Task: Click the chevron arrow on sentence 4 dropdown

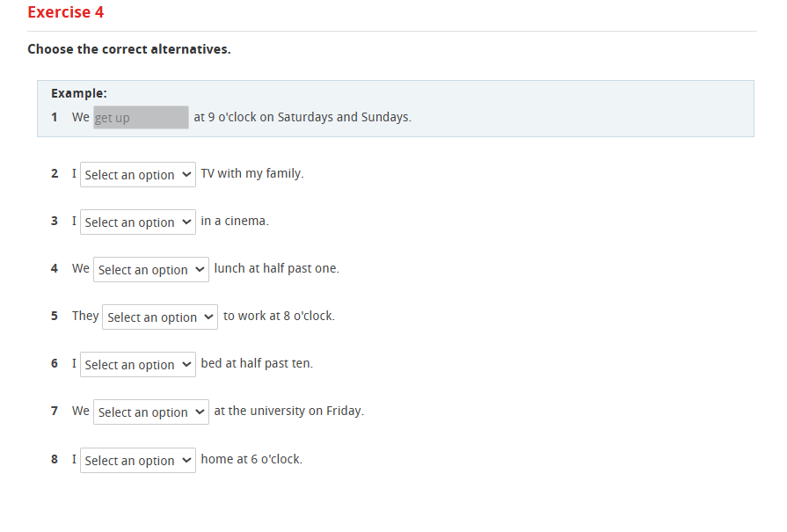Action: coord(200,269)
